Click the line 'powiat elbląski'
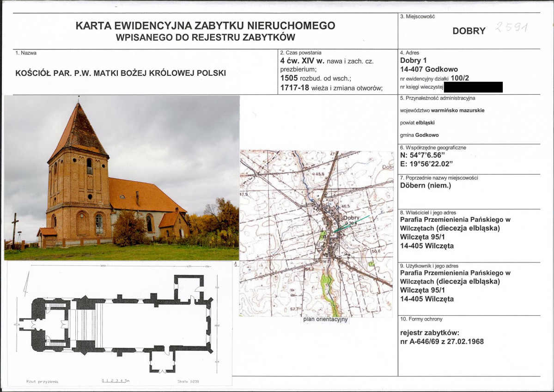The height and width of the screenshot is (392, 554). point(417,122)
